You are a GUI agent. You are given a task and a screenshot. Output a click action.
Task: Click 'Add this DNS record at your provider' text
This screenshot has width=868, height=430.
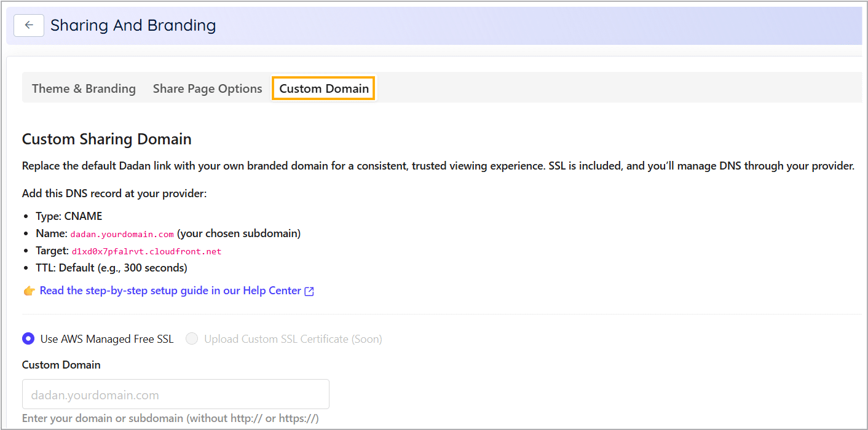coord(114,193)
